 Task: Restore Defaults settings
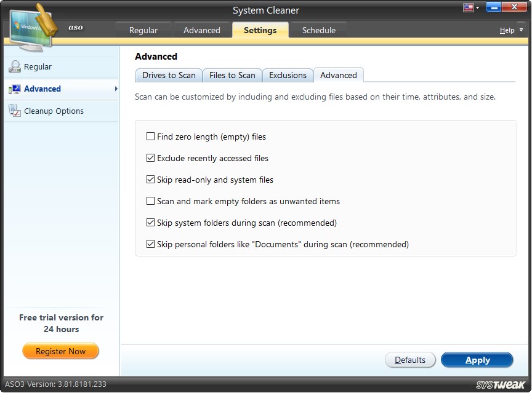pos(410,360)
